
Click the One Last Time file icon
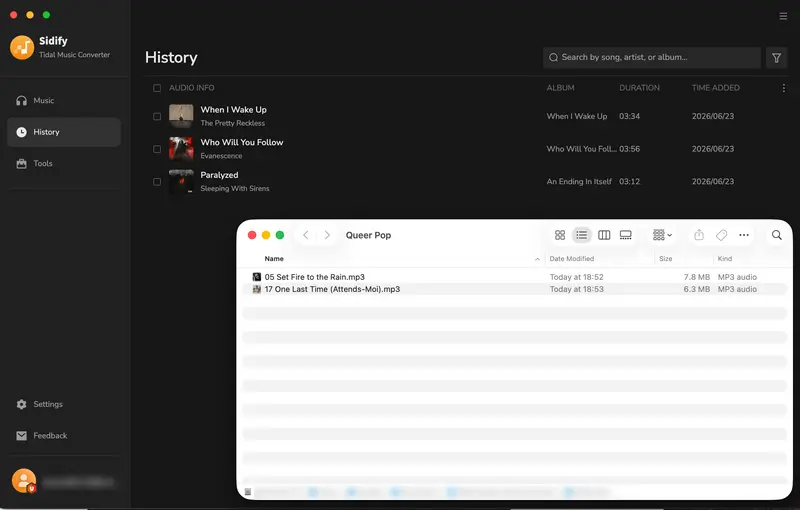(x=257, y=289)
